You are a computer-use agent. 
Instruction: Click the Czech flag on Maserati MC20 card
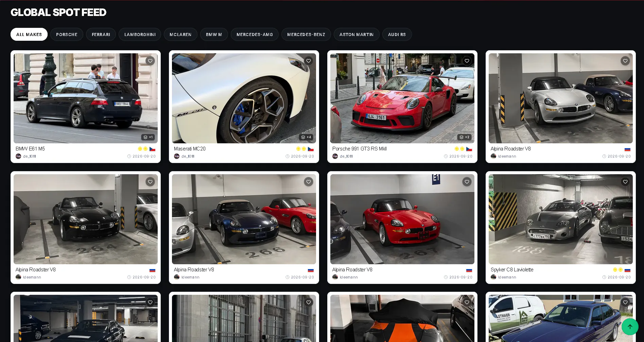[x=311, y=149]
